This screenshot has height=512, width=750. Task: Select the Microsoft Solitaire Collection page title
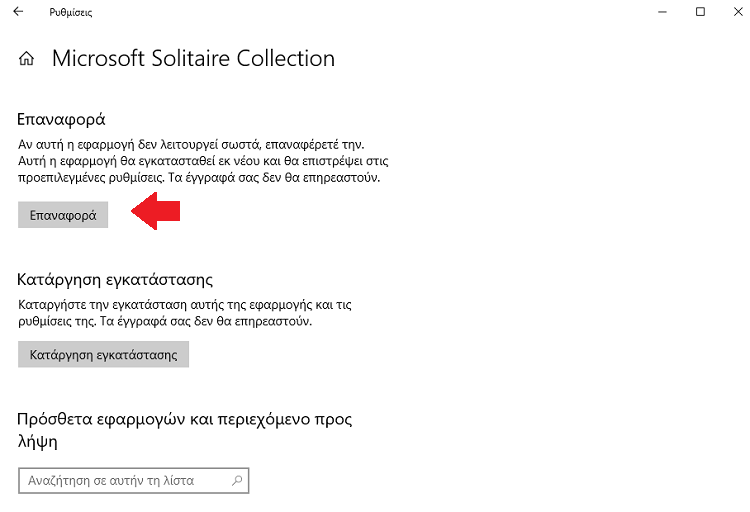(x=193, y=58)
